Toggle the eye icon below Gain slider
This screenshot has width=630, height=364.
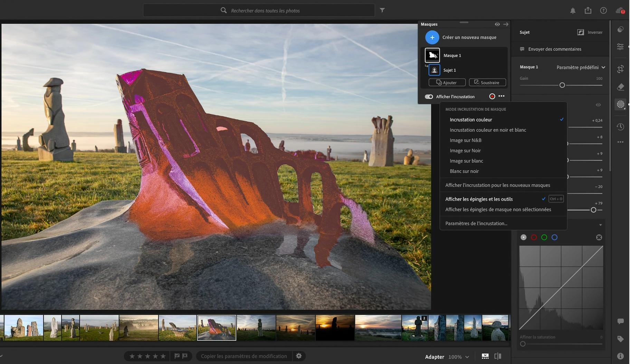(x=599, y=105)
